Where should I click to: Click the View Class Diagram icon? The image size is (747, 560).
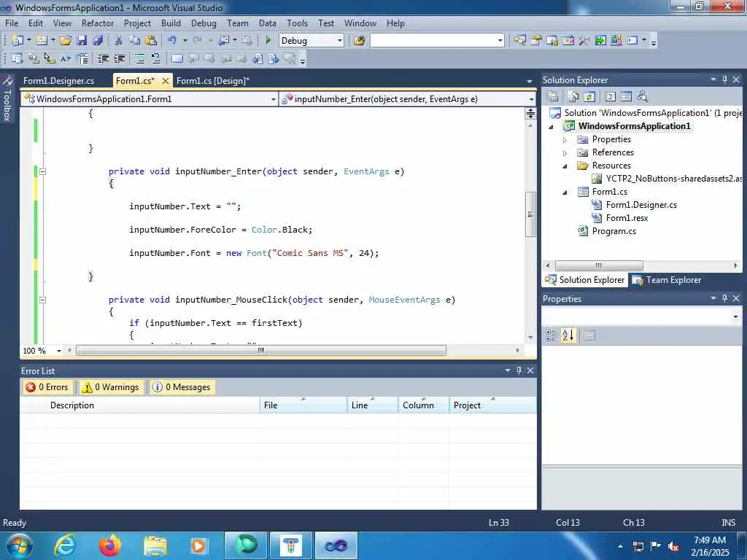642,97
